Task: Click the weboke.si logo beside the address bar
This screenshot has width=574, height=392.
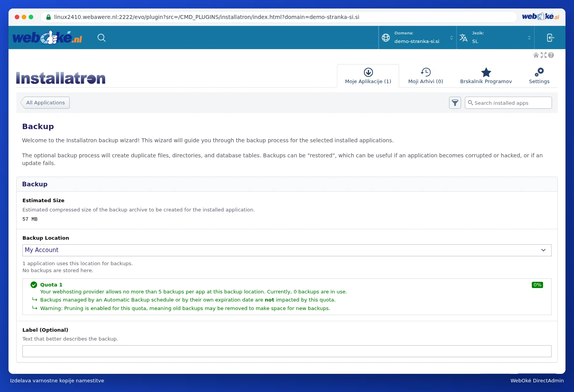Action: click(x=540, y=16)
